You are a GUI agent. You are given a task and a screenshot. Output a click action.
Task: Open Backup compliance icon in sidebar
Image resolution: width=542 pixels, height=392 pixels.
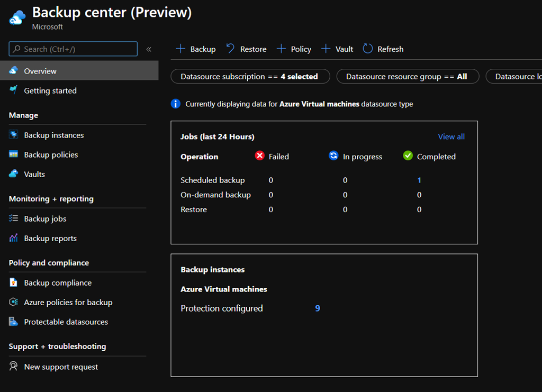(x=14, y=282)
